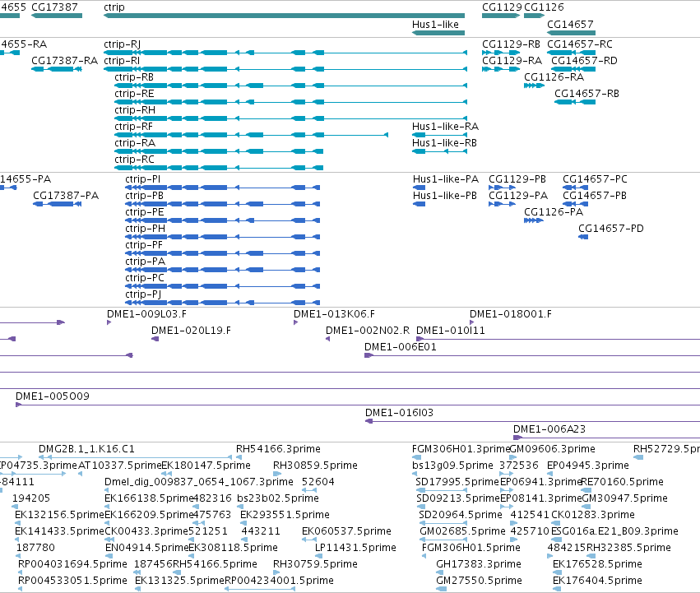700x593 pixels.
Task: Click the ctrip-RJ transcript label
Action: click(122, 44)
